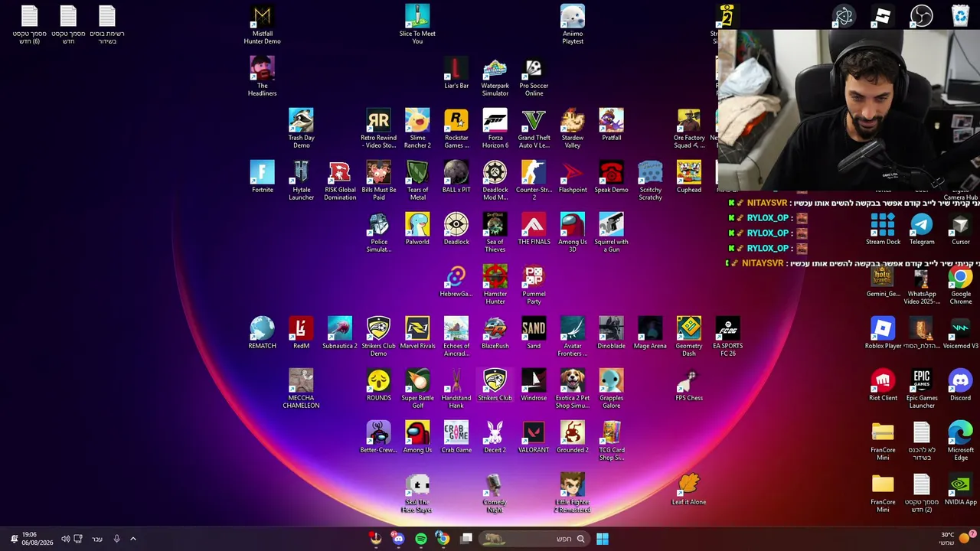Launch Subnautica 2
980x551 pixels.
click(x=340, y=334)
